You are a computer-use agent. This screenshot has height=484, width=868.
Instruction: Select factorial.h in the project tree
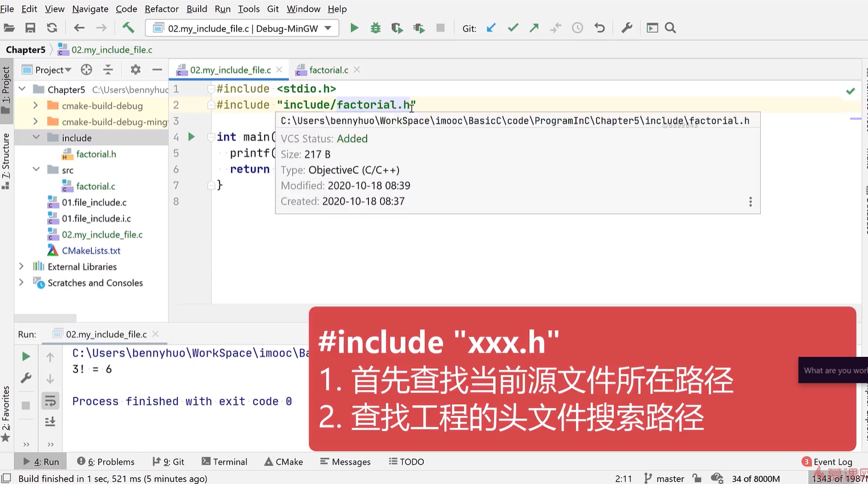click(x=96, y=154)
